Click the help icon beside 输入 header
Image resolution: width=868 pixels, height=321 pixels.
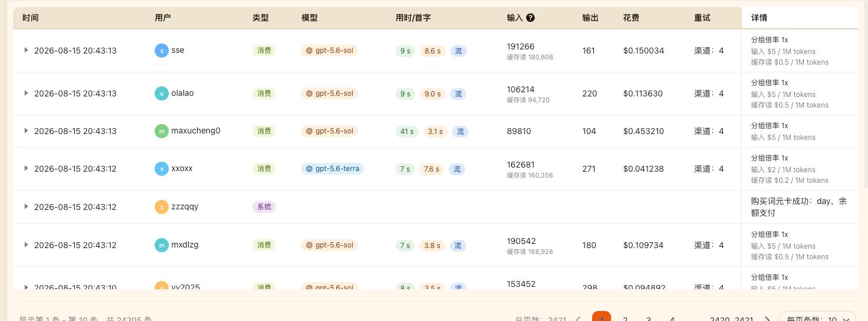[530, 18]
